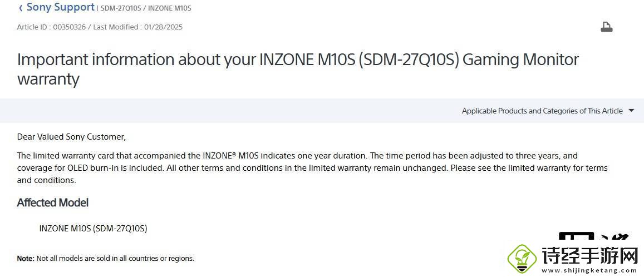The width and height of the screenshot is (644, 277).
Task: Click the Dear Valued Sony Customer greeting
Action: pyautogui.click(x=71, y=136)
